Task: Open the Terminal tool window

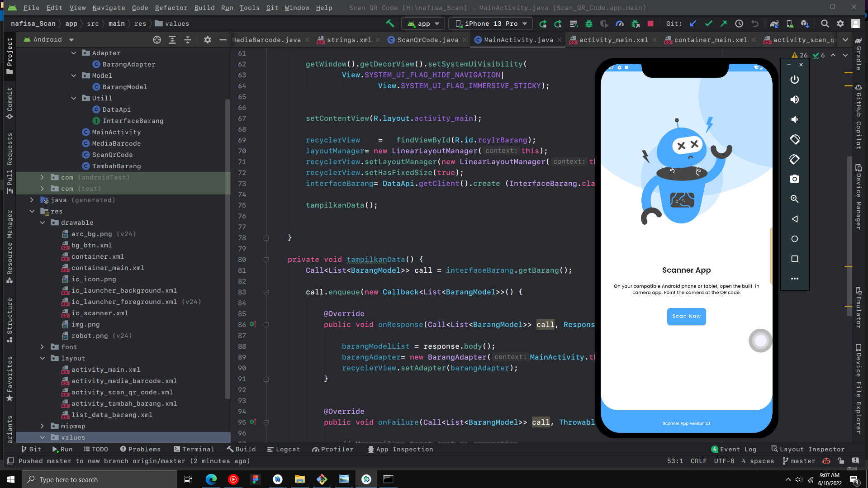Action: pyautogui.click(x=194, y=449)
